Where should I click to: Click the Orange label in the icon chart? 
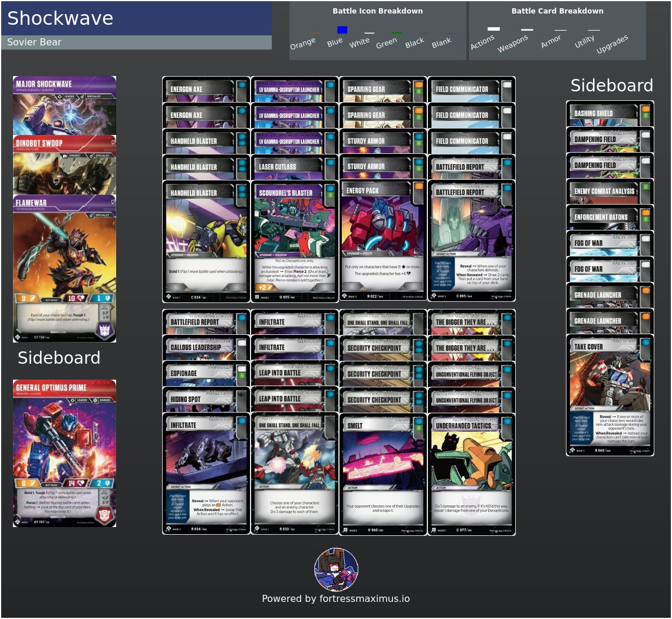(x=302, y=43)
